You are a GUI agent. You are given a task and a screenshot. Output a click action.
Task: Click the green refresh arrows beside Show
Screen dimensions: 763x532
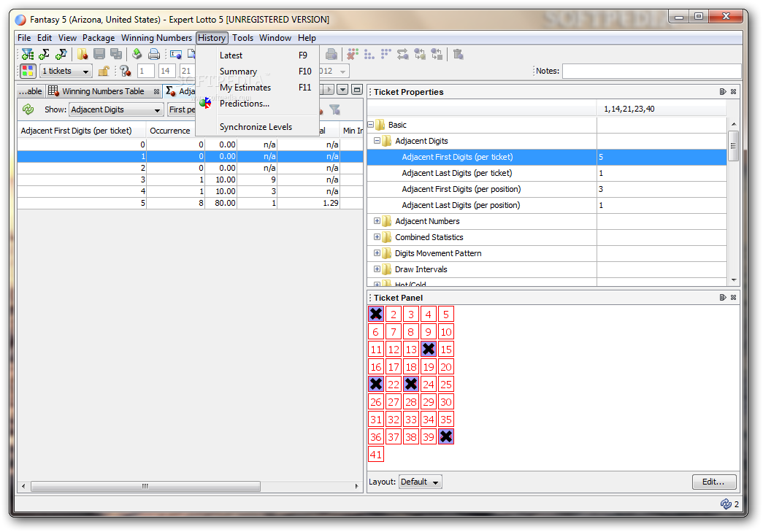pos(28,109)
